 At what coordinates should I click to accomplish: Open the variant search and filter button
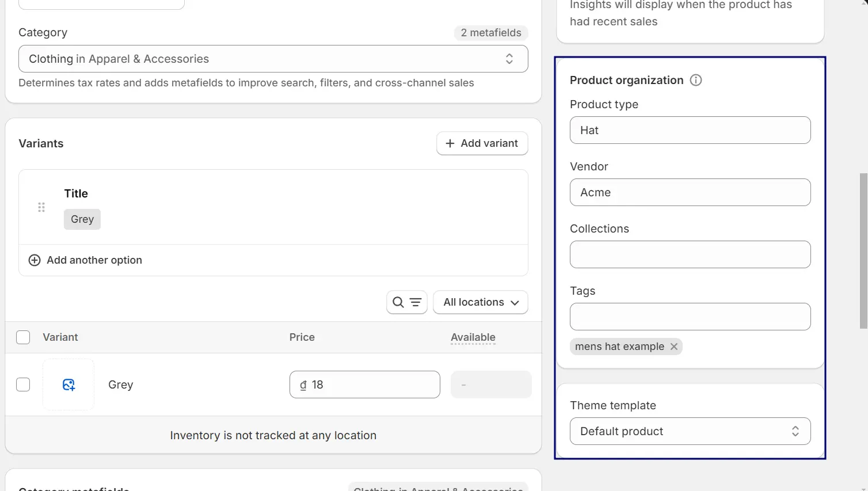[x=407, y=302]
